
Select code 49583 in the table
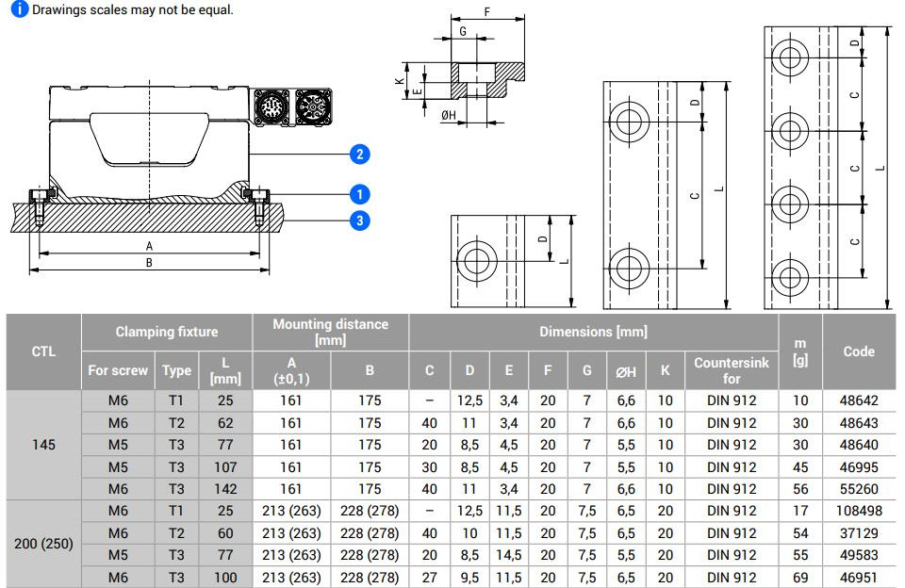(x=859, y=555)
